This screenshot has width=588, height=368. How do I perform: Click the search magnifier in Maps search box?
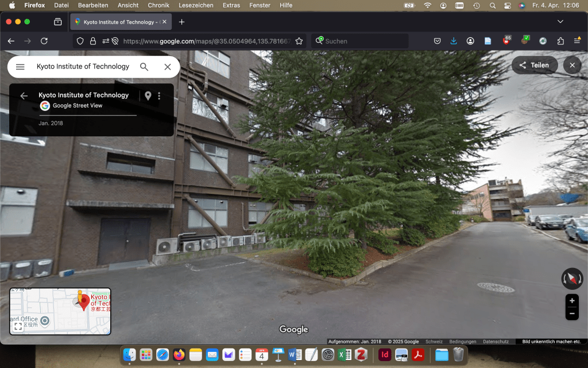click(x=144, y=67)
